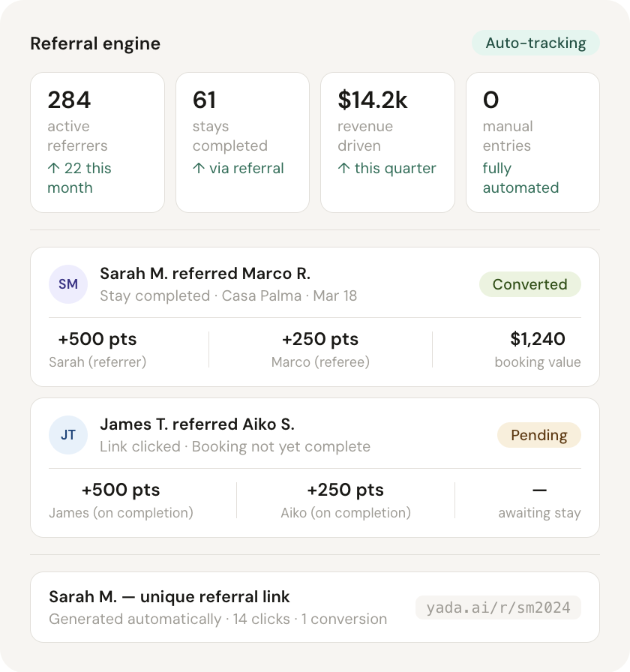Click the trend arrow beside 'this quarter'
Screen dimensions: 630x672
343,168
